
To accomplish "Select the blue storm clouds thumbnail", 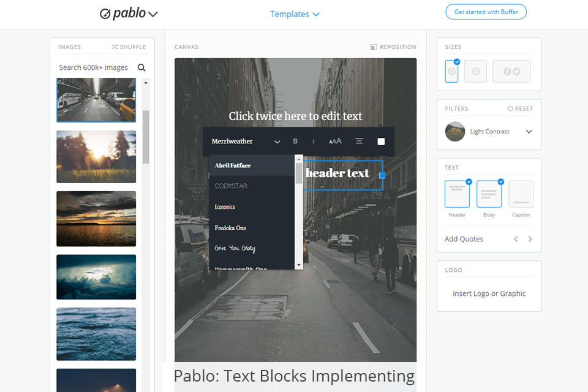I will tap(96, 277).
